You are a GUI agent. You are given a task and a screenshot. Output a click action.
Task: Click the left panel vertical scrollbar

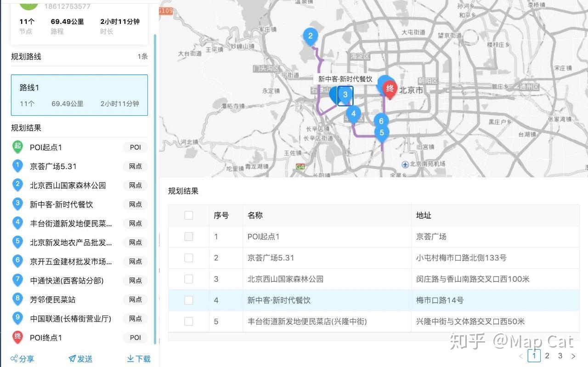155,188
